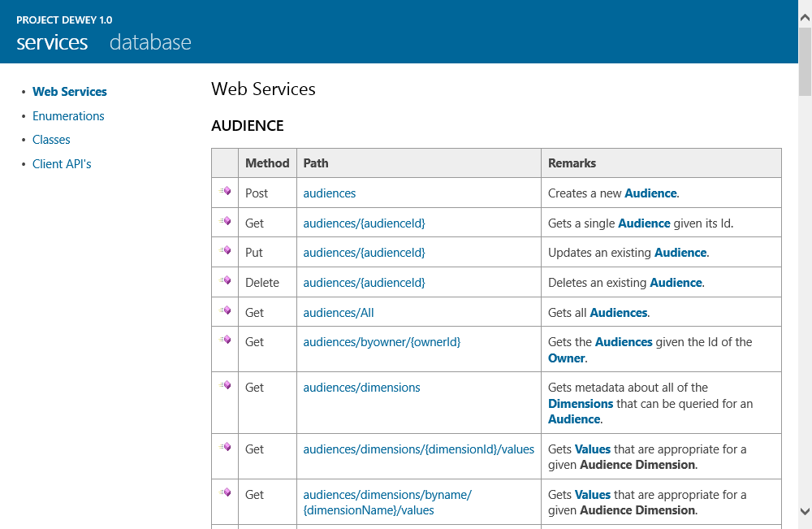The width and height of the screenshot is (812, 529).
Task: Select Web Services in the sidebar
Action: pyautogui.click(x=70, y=92)
